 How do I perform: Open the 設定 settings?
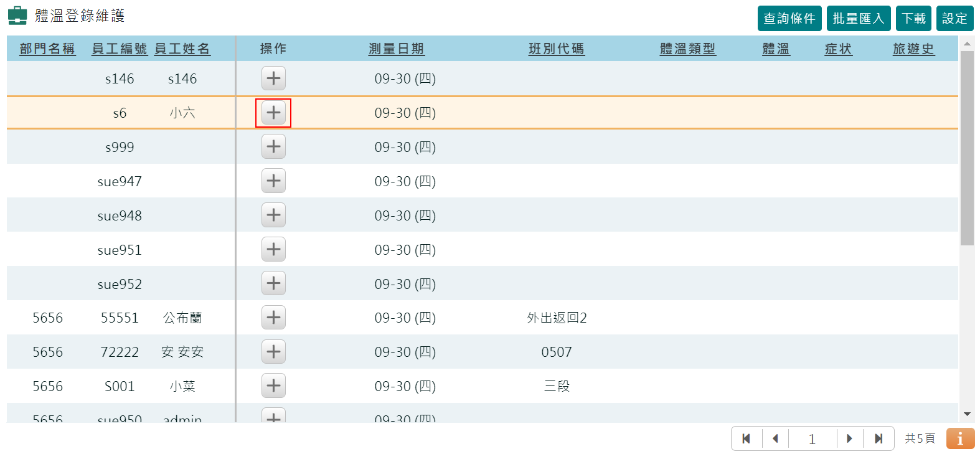954,19
